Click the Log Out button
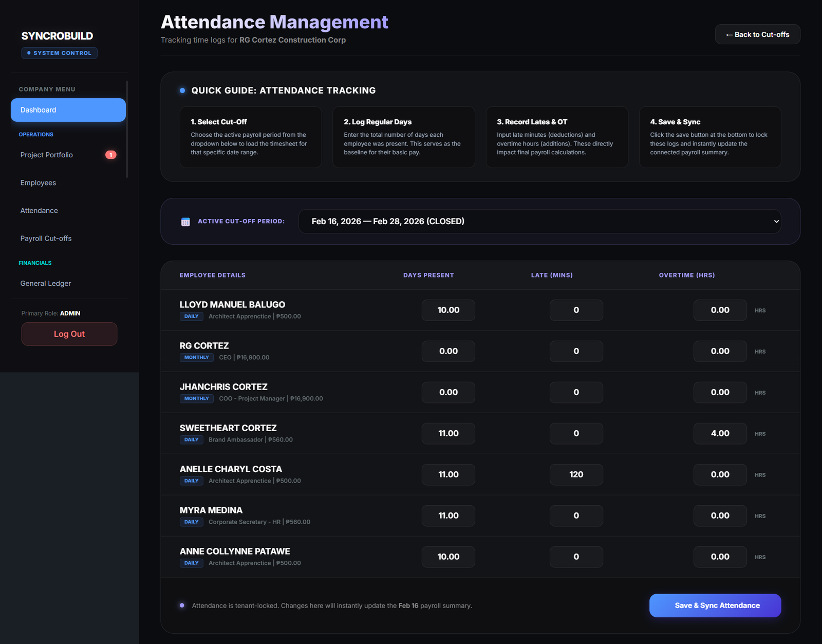This screenshot has height=644, width=822. [69, 334]
